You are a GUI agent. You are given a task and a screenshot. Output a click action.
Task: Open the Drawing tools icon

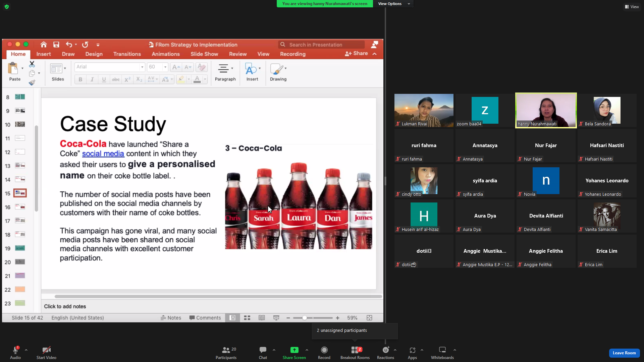277,68
